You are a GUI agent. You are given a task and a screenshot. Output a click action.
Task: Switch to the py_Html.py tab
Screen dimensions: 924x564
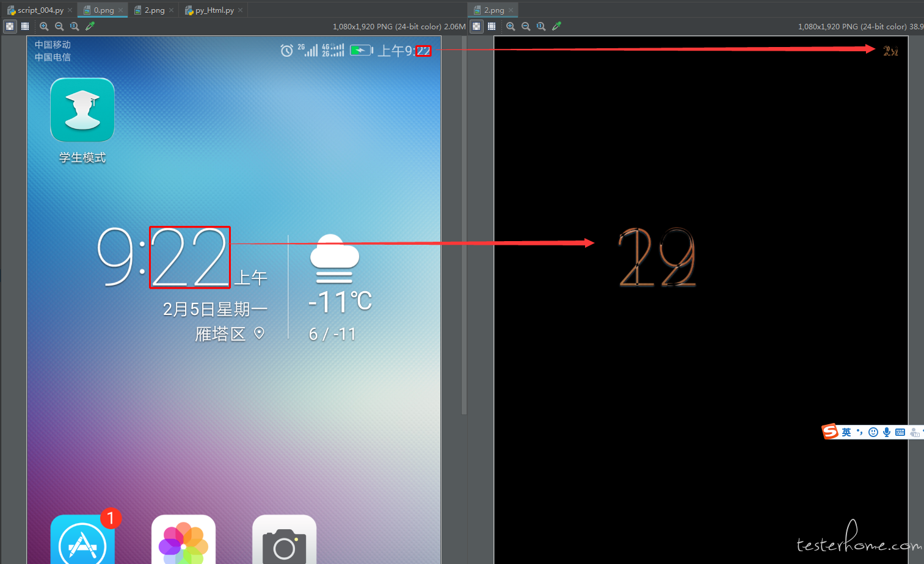pyautogui.click(x=214, y=10)
